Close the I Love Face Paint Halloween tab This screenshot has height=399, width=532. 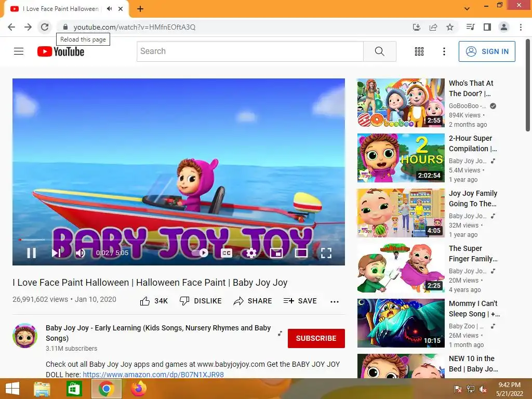click(121, 9)
